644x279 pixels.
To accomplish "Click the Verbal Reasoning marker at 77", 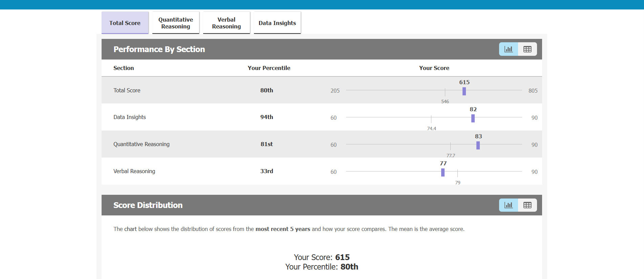I will (x=443, y=172).
